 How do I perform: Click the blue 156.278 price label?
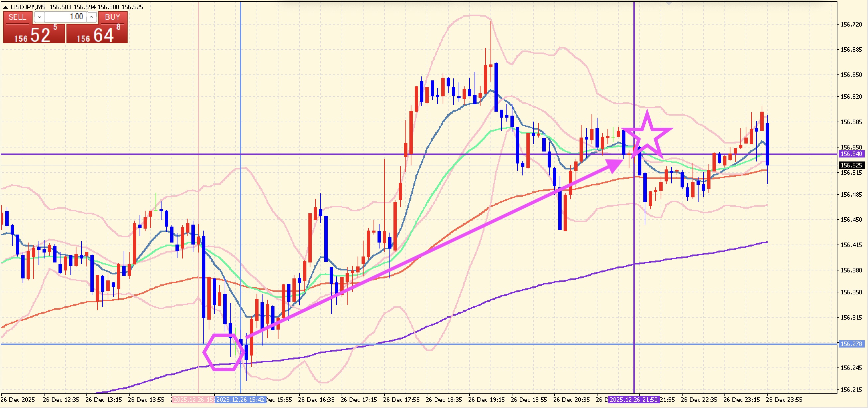tap(851, 344)
